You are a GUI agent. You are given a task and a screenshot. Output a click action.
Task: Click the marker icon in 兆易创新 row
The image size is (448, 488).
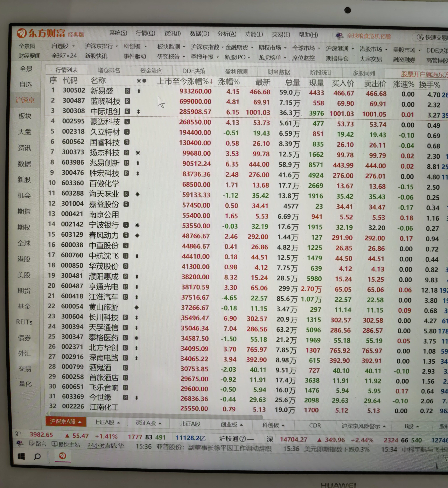click(138, 163)
